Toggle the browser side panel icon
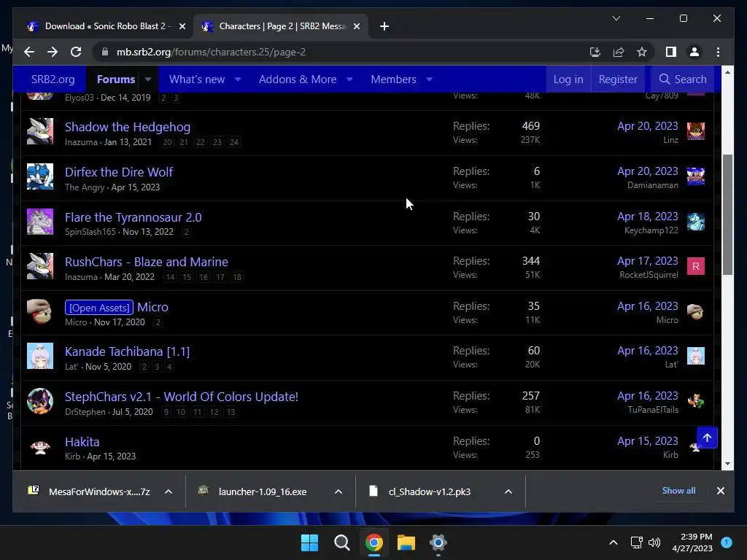Viewport: 747px width, 560px height. (x=671, y=52)
